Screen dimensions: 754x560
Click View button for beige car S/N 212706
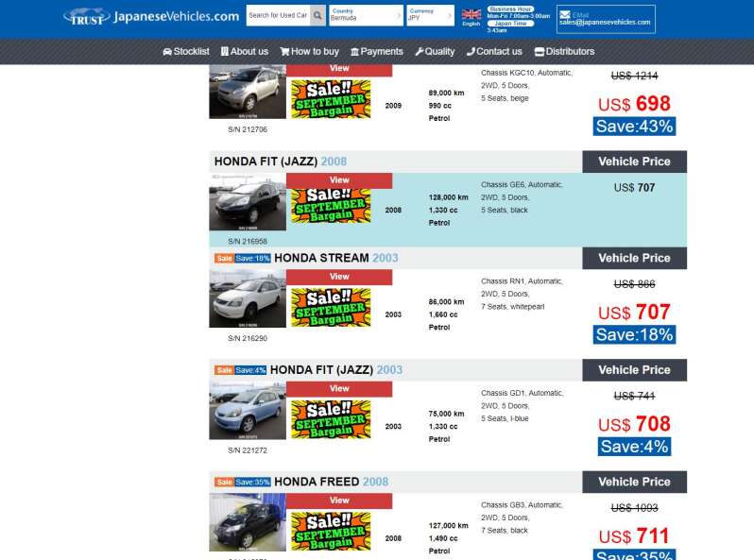[339, 70]
